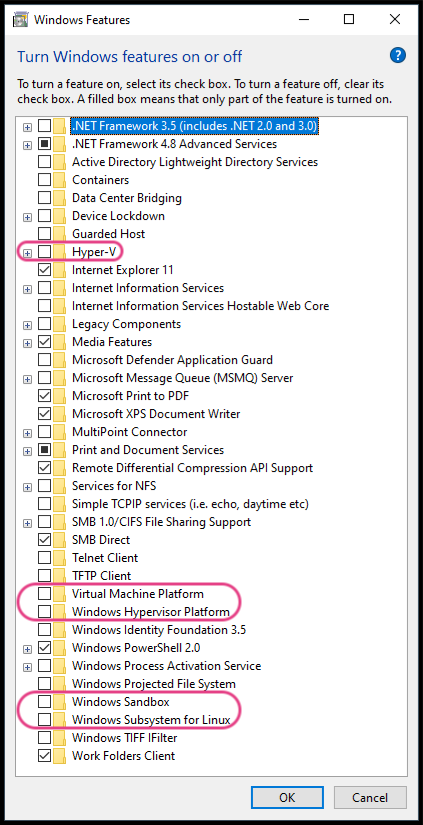Click the folder icon beside Windows Sandbox
This screenshot has width=423, height=825.
coord(60,702)
